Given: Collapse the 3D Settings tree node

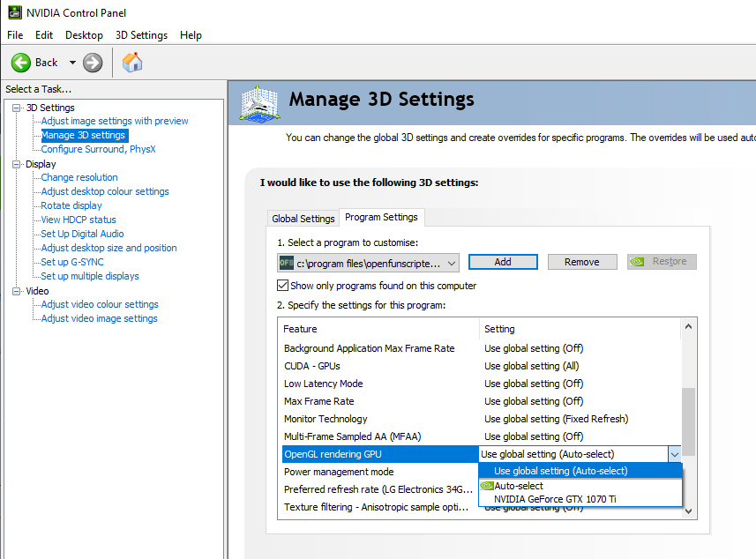Looking at the screenshot, I should pos(17,108).
